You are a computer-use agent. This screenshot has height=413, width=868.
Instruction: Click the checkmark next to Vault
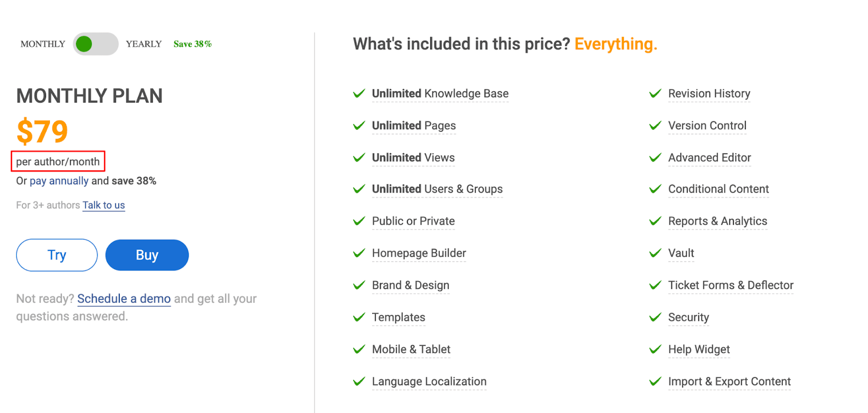point(655,253)
